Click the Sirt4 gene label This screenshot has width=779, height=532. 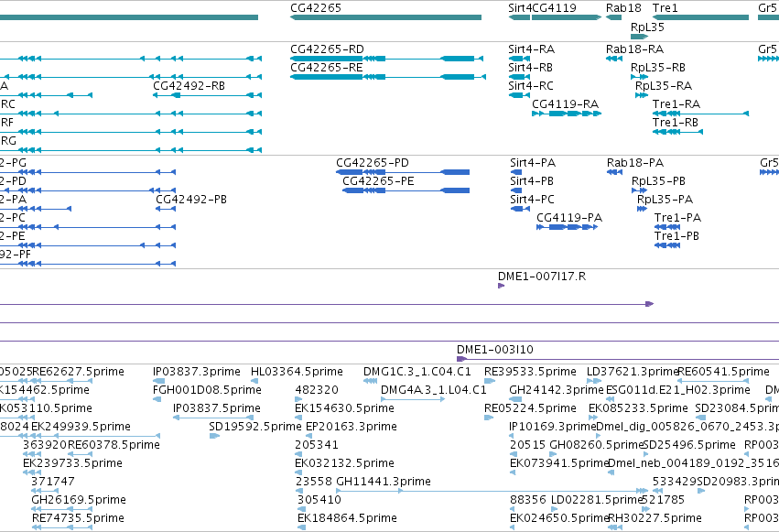click(520, 8)
